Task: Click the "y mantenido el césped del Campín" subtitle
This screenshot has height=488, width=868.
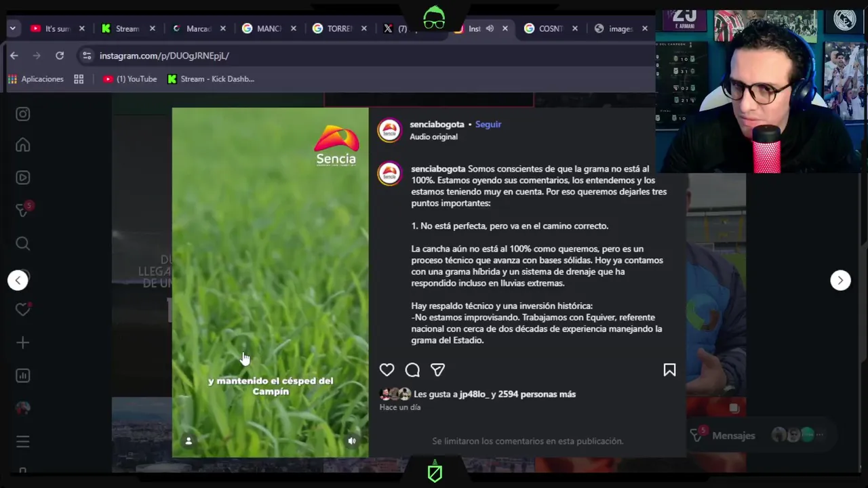Action: tap(271, 386)
